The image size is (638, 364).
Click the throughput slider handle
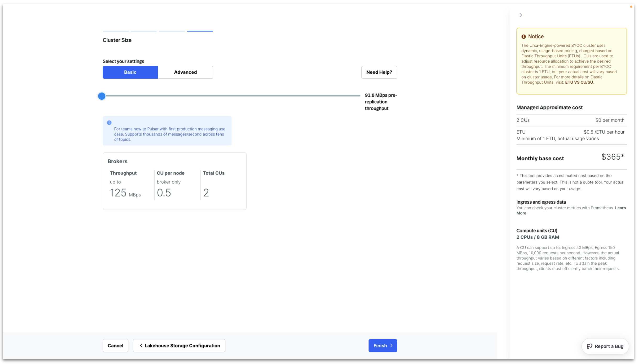tap(102, 96)
